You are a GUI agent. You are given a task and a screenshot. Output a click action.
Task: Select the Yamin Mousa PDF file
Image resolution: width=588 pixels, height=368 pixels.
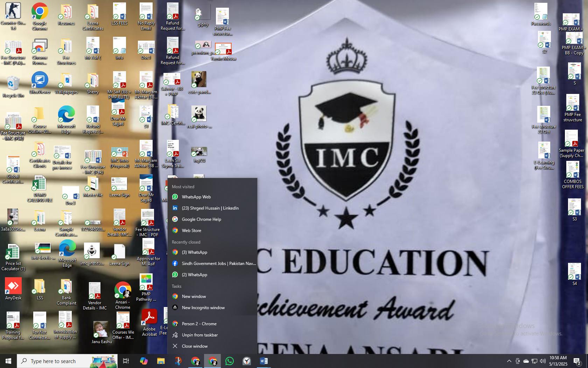click(x=223, y=52)
